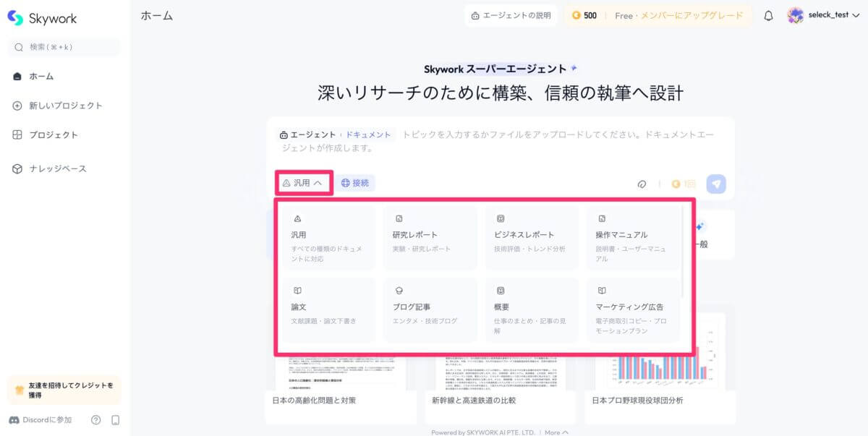868x436 pixels.
Task: Select the ブログ記事 option
Action: [x=430, y=310]
